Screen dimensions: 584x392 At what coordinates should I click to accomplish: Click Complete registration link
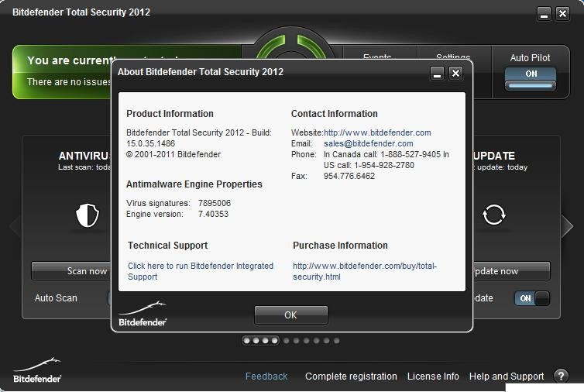click(351, 377)
